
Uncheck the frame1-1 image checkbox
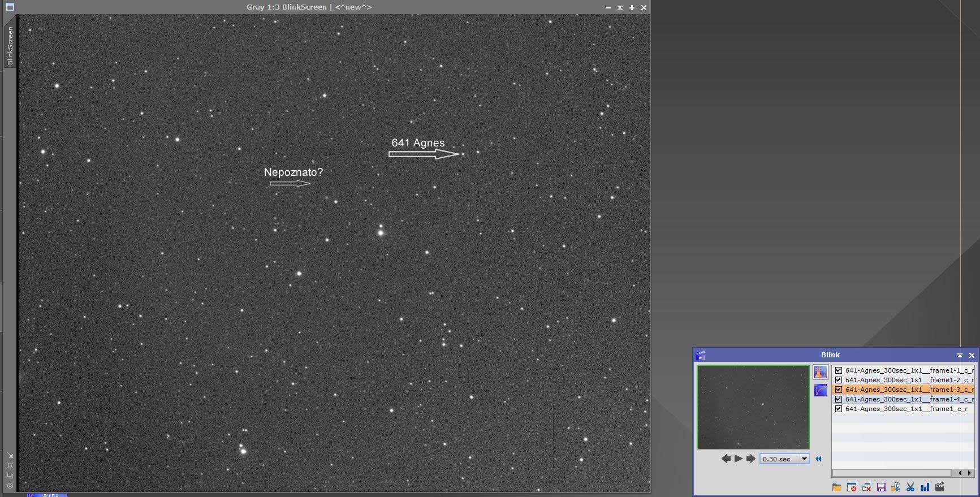839,370
